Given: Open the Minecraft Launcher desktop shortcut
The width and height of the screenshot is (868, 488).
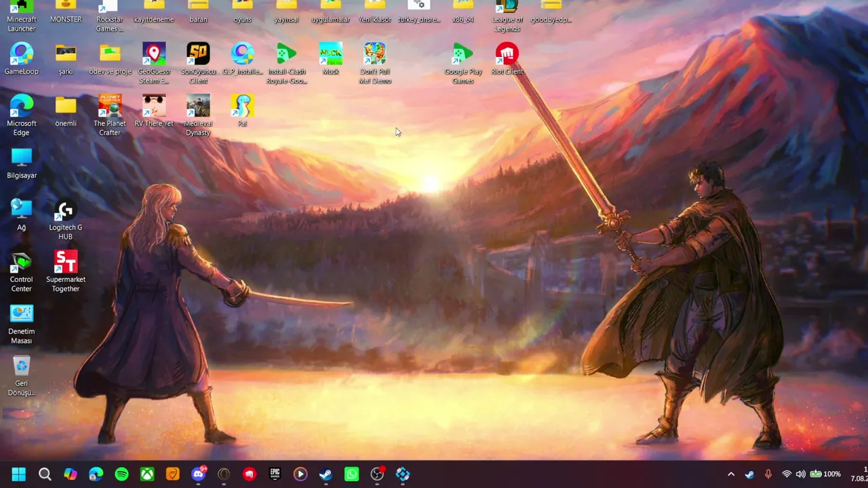Looking at the screenshot, I should point(22,16).
